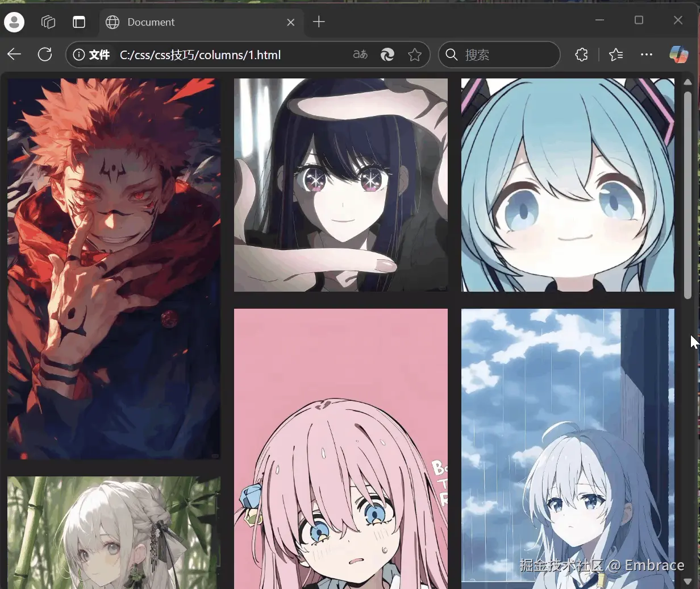Open the teal-haired chibi girl image
700x589 pixels.
tap(568, 185)
